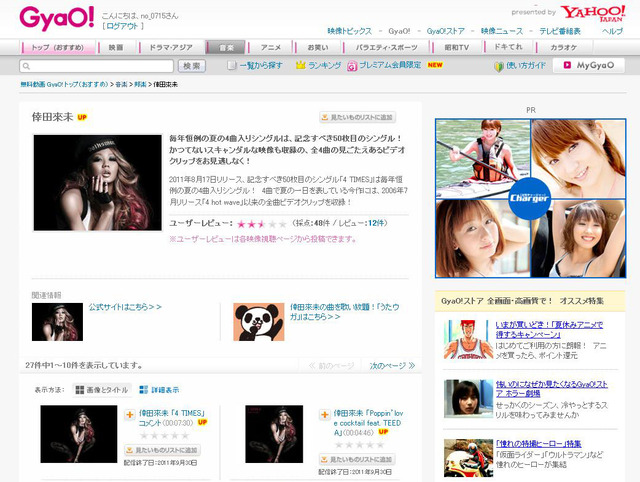Click plus icon beside Poppin' love cocktail video
Viewport: 640px width, 482px height.
pyautogui.click(x=324, y=415)
